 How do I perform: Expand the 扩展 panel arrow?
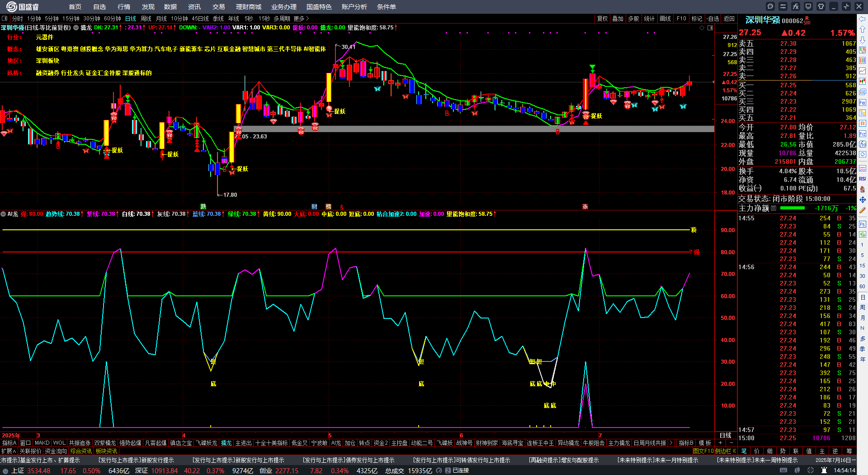pyautogui.click(x=9, y=451)
